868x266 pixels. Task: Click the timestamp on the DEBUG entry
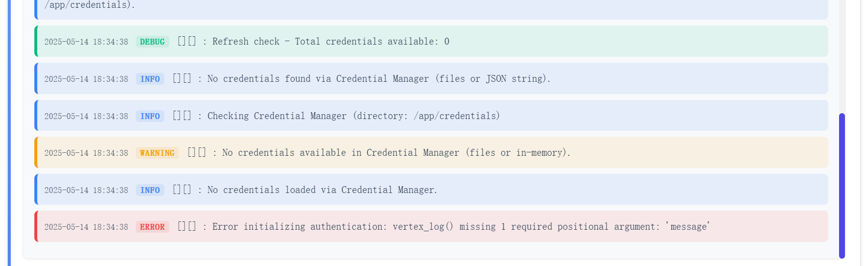pyautogui.click(x=86, y=42)
